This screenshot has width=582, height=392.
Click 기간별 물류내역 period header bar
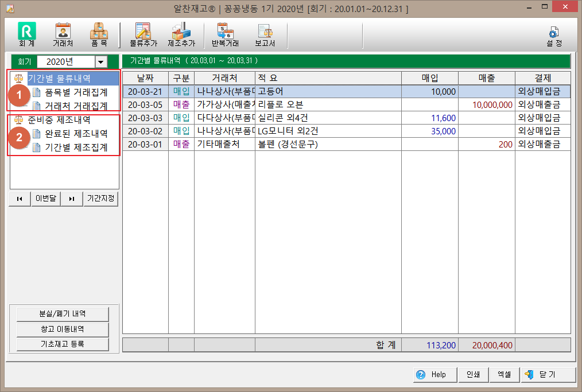(x=346, y=61)
